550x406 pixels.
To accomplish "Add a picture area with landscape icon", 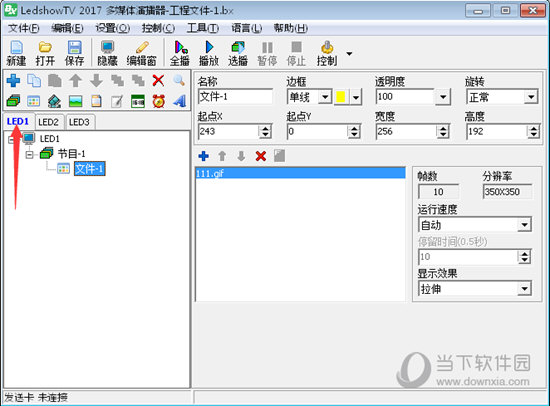I will 75,101.
